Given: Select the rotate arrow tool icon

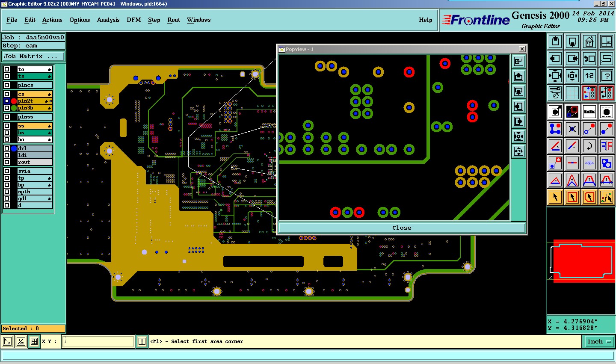Looking at the screenshot, I should click(x=589, y=145).
